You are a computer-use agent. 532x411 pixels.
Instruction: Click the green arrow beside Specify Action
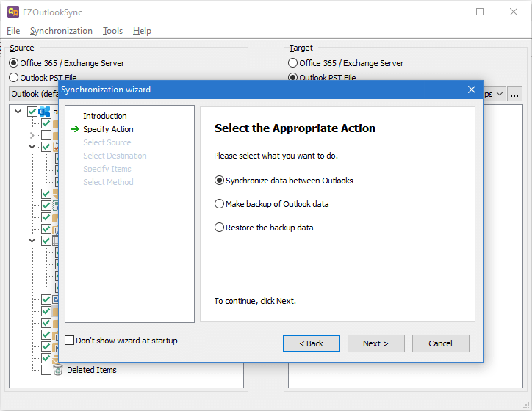point(75,129)
